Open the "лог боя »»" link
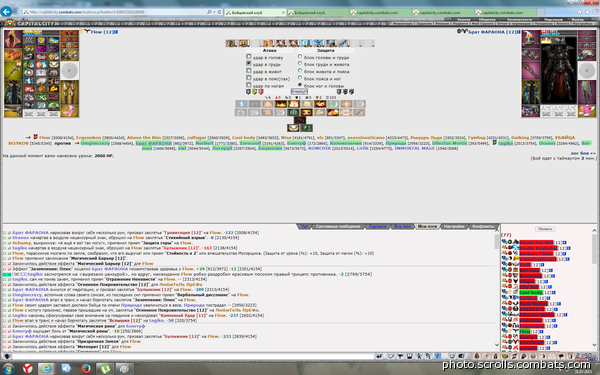 (x=583, y=153)
